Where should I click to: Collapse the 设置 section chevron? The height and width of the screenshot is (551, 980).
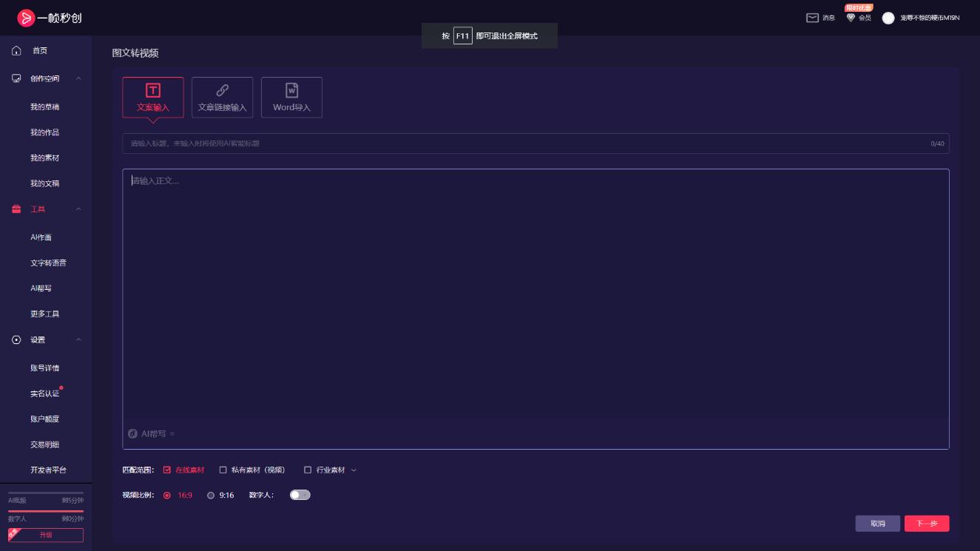[78, 340]
